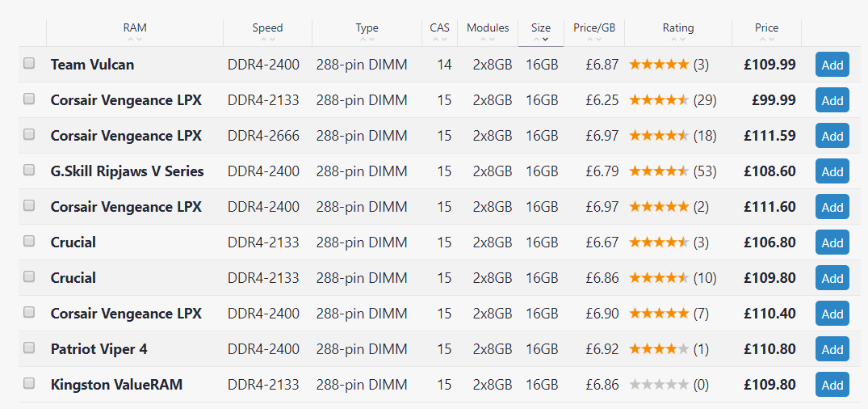This screenshot has height=409, width=868.
Task: Sort by Size using its sort arrows
Action: point(541,40)
